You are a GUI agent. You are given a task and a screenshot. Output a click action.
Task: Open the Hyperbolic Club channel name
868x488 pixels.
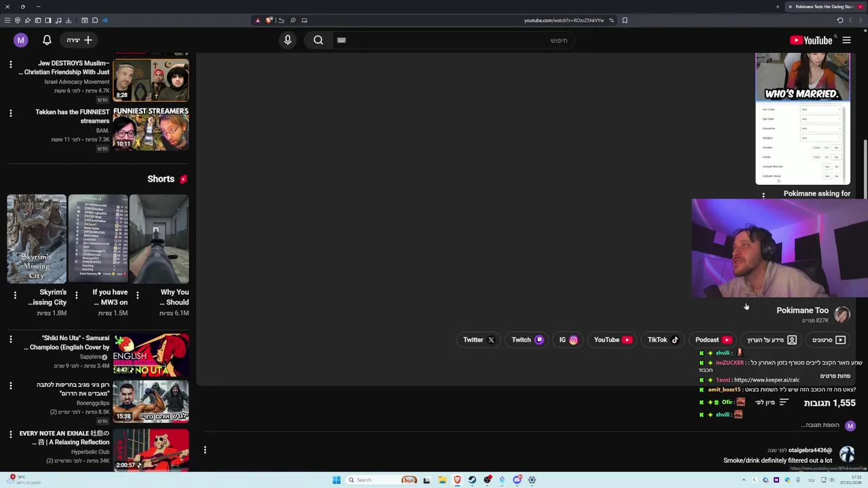[90, 452]
